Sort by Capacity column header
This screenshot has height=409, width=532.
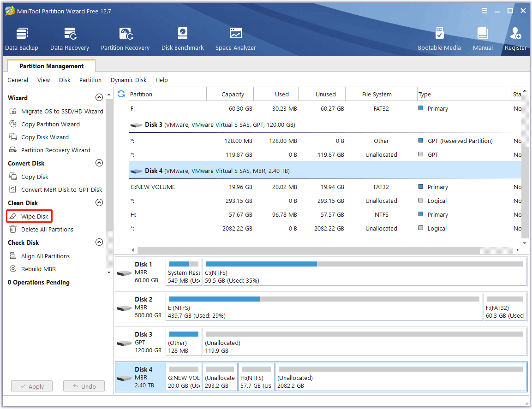pos(230,94)
